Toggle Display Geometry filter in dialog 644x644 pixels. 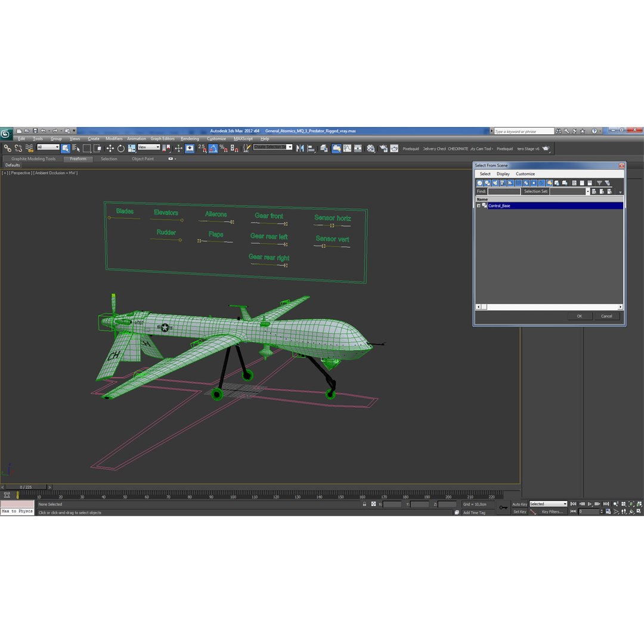(479, 183)
